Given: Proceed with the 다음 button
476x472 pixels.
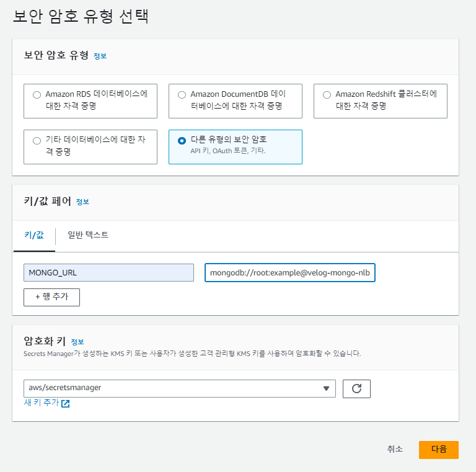Looking at the screenshot, I should pos(439,450).
